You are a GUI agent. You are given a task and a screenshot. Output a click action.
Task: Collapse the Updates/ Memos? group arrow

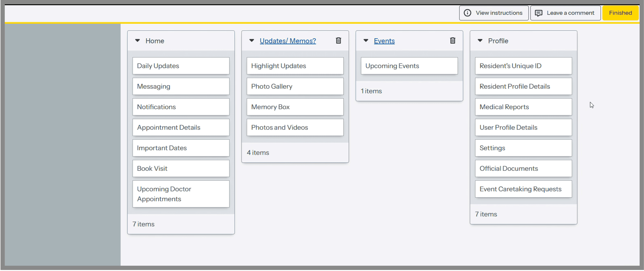pyautogui.click(x=252, y=41)
